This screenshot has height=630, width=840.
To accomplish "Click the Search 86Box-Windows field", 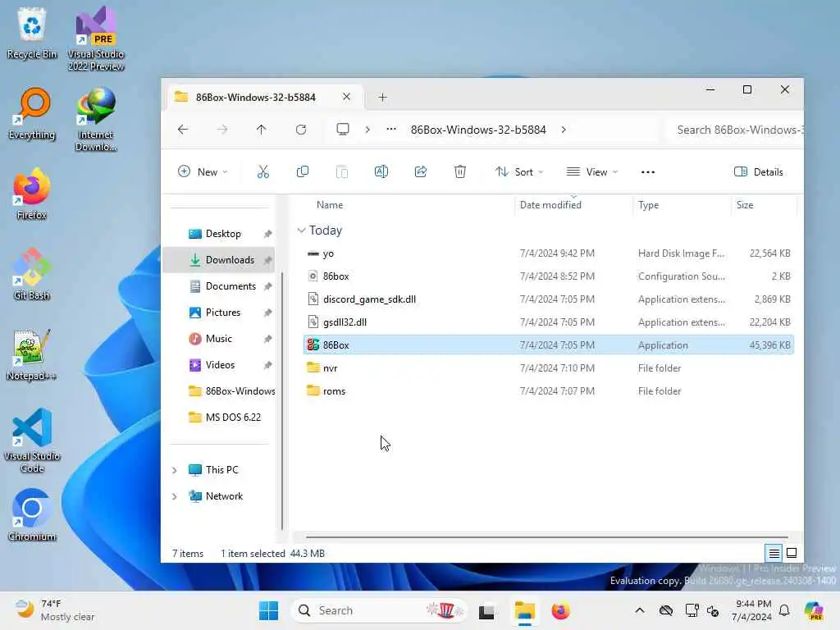I will pos(735,130).
